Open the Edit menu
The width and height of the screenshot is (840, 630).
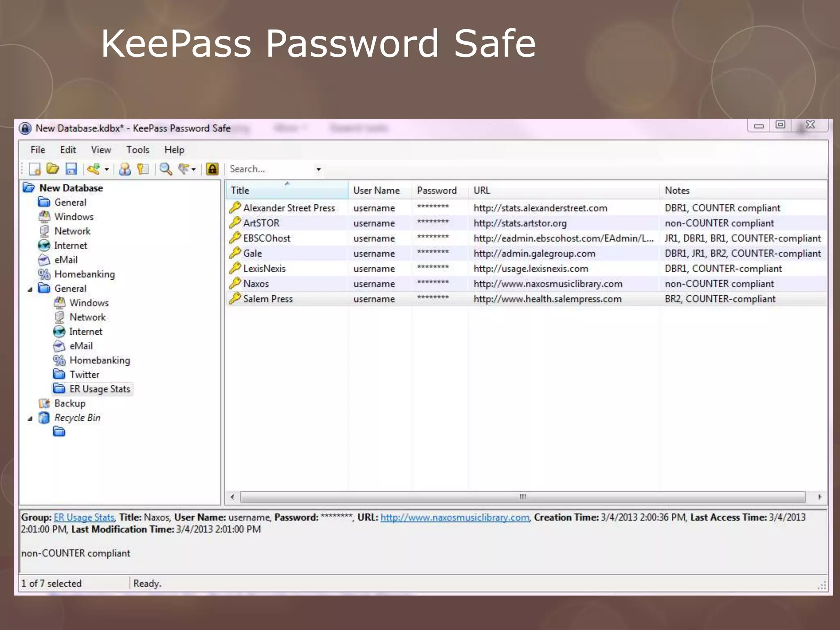68,150
